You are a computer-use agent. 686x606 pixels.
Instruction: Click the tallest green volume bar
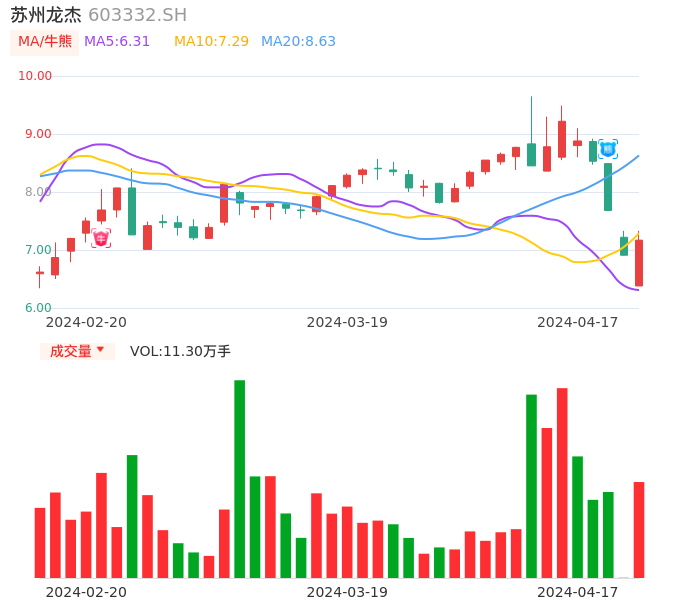240,478
